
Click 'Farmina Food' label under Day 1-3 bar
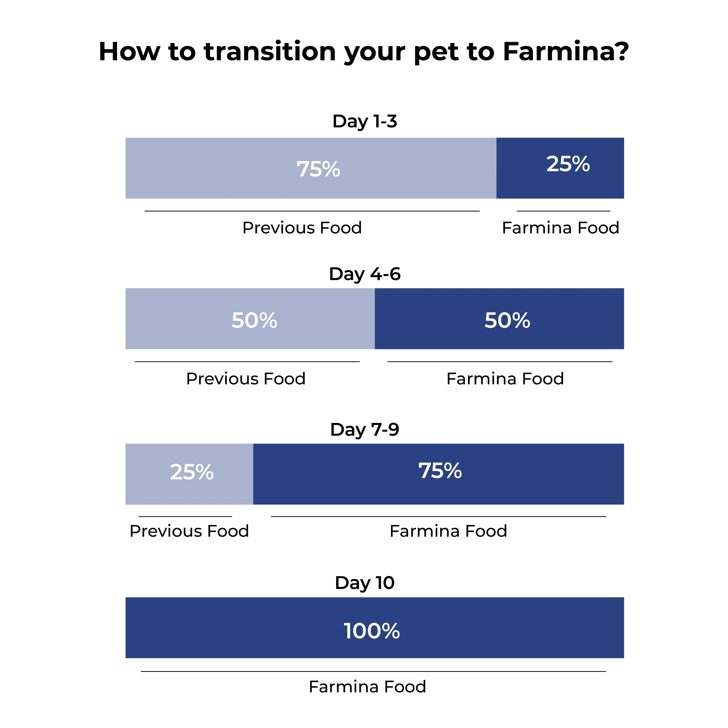coord(560,228)
